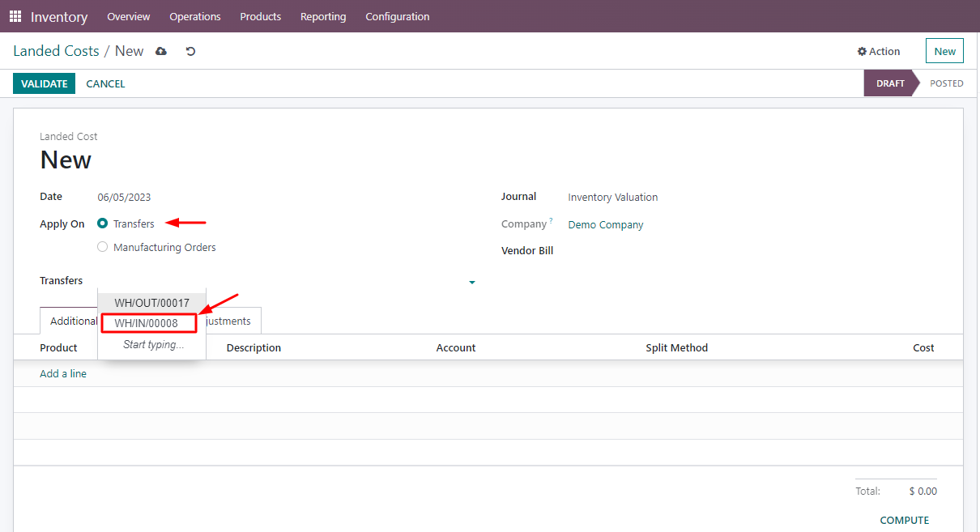980x532 pixels.
Task: Click the Compute button
Action: (905, 520)
